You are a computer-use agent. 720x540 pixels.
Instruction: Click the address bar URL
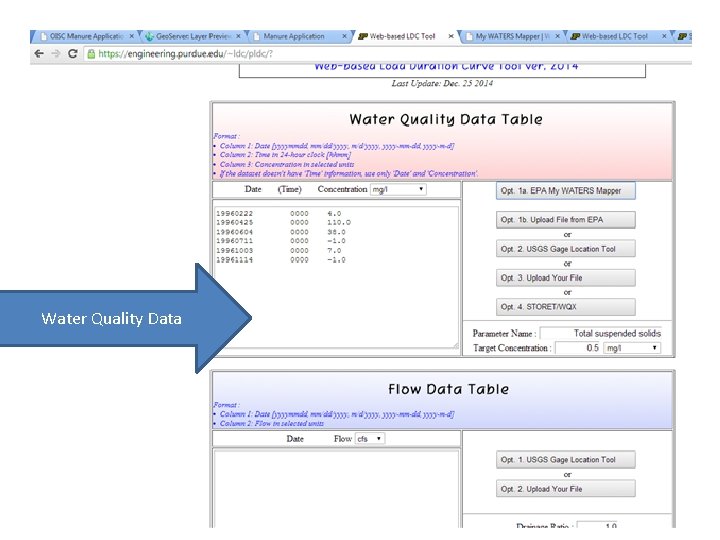coord(186,54)
